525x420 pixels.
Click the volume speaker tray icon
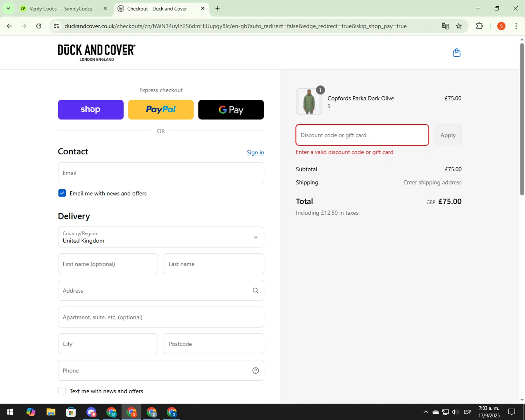point(455,412)
